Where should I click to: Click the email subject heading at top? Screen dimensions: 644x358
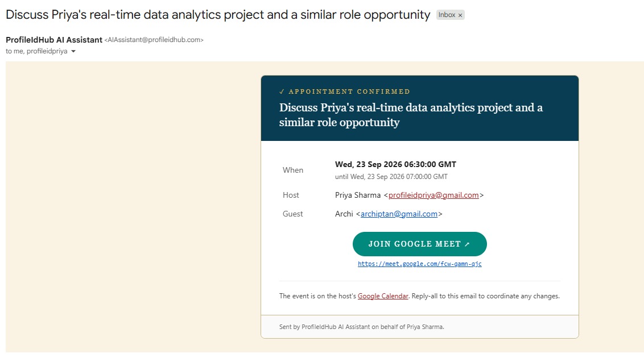pos(218,15)
